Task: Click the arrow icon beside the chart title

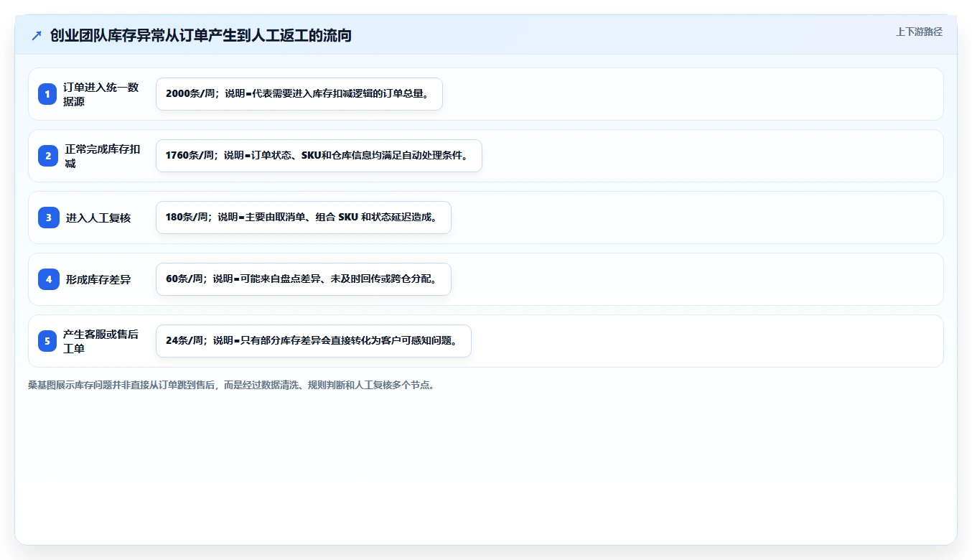Action: tap(37, 36)
